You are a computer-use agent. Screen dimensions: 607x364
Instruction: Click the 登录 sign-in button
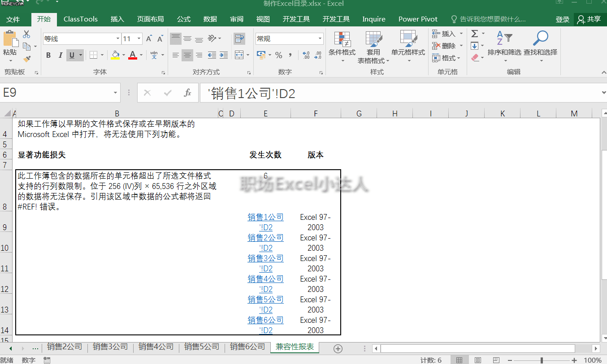(x=563, y=19)
